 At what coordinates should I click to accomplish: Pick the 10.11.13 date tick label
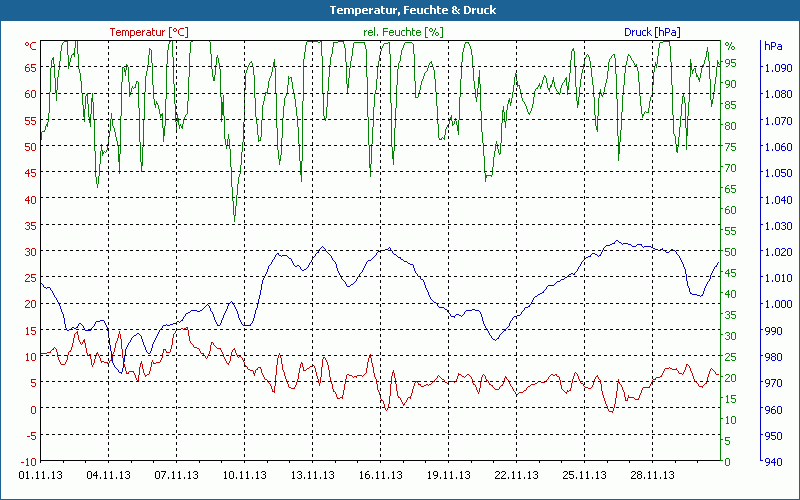[x=244, y=476]
